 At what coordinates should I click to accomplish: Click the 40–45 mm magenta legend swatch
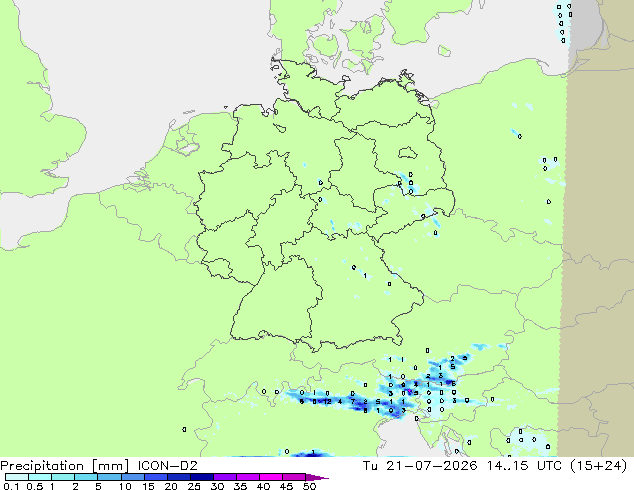coord(271,477)
